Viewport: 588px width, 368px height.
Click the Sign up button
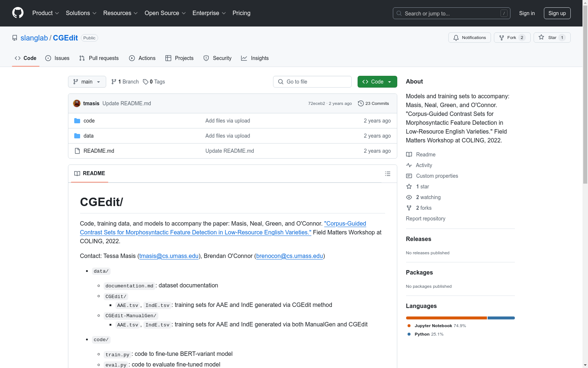coord(557,13)
